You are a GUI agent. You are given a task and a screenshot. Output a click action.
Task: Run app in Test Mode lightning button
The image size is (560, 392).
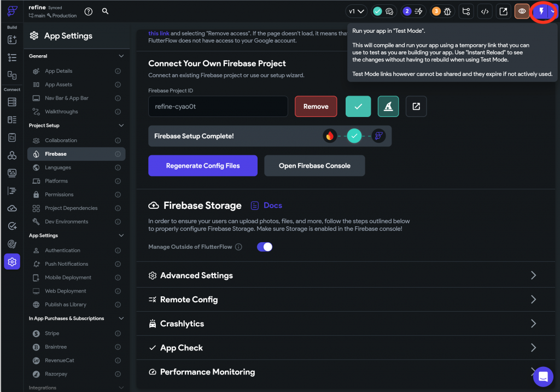(541, 11)
